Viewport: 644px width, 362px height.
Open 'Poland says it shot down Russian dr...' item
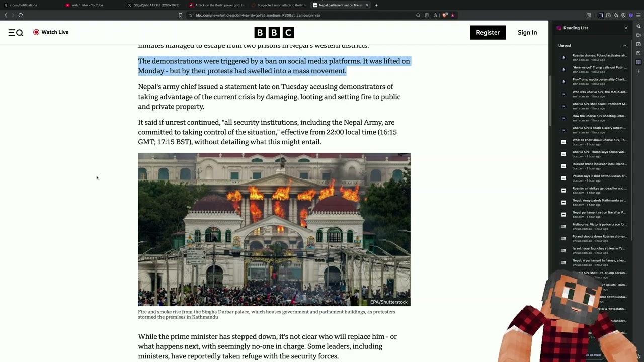(x=594, y=178)
